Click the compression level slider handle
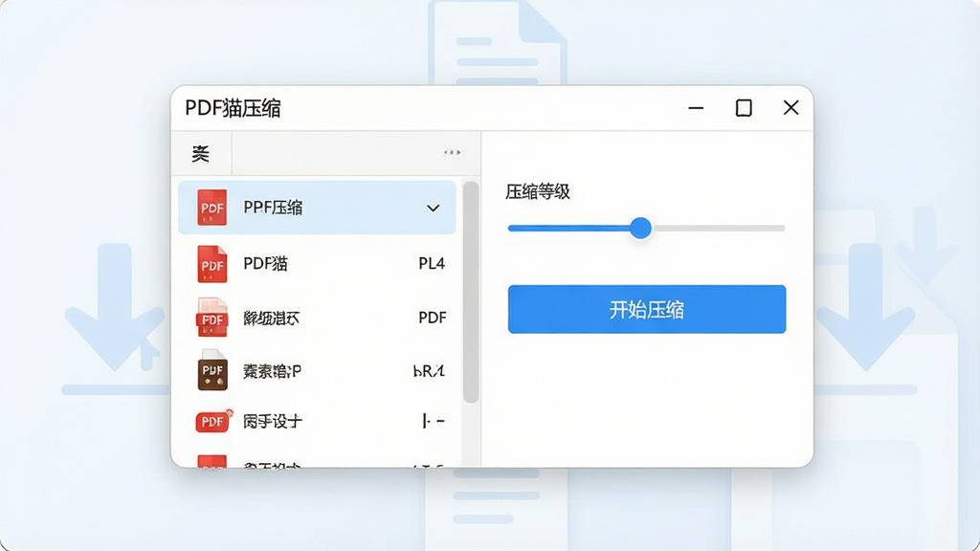 pos(640,228)
